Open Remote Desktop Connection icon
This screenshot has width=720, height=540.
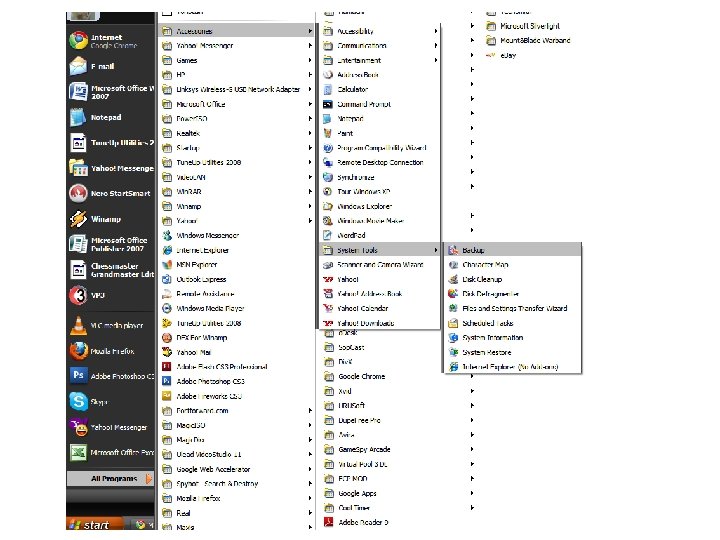coord(327,163)
